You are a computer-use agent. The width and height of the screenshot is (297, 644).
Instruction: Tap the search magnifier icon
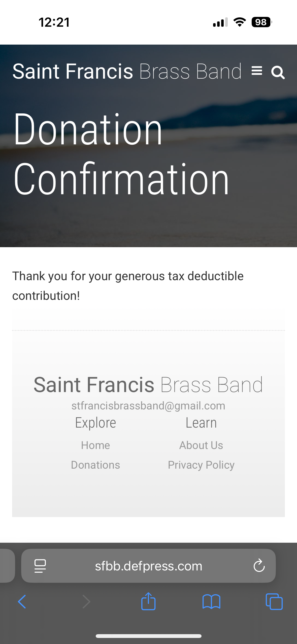278,73
